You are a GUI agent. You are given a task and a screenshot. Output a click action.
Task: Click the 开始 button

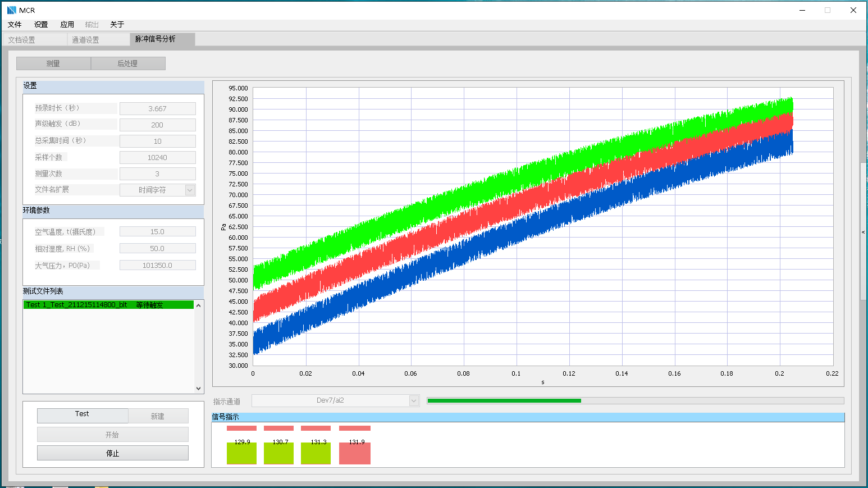click(112, 435)
